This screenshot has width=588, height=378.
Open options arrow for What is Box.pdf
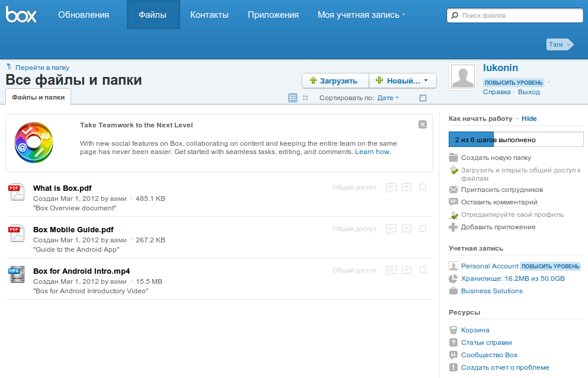click(x=407, y=187)
